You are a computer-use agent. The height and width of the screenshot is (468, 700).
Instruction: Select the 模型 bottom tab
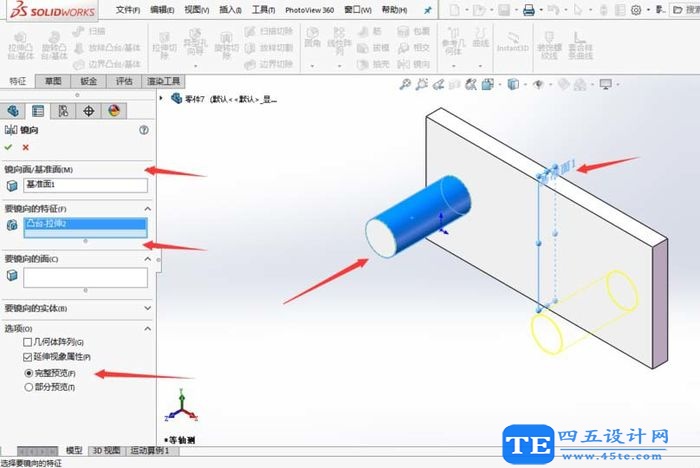pos(74,451)
